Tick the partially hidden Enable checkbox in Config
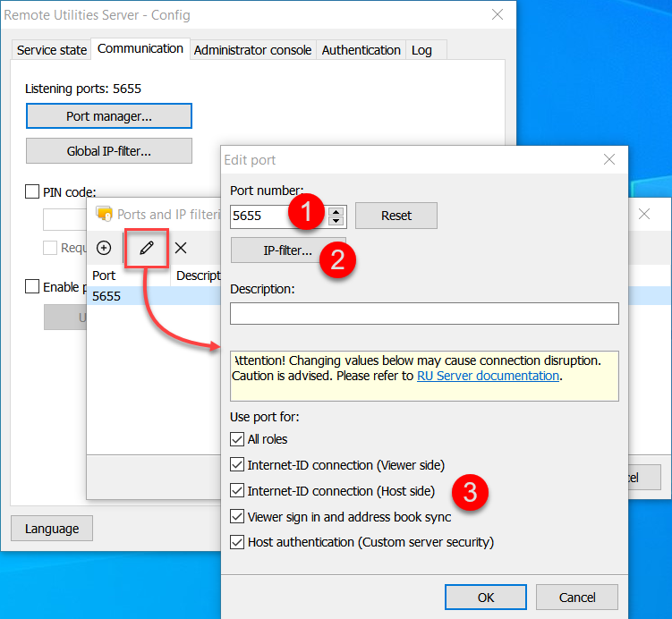This screenshot has width=672, height=619. 32,286
